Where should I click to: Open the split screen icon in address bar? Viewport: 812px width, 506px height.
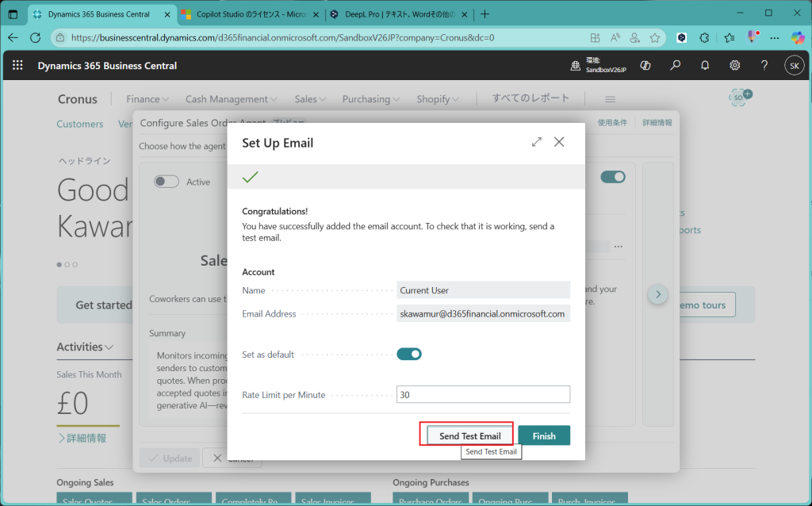pyautogui.click(x=595, y=38)
